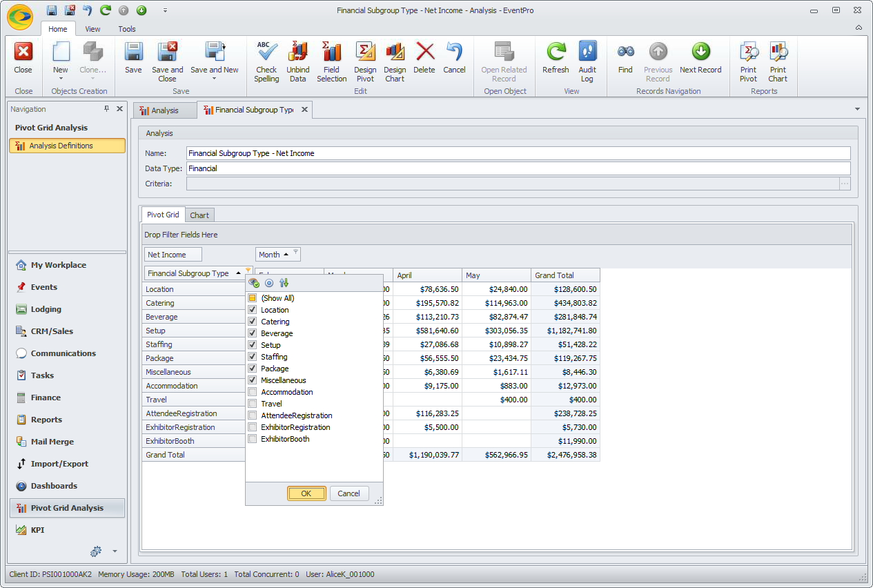Switch to the Tools ribbon tab
This screenshot has height=588, width=873.
point(127,29)
